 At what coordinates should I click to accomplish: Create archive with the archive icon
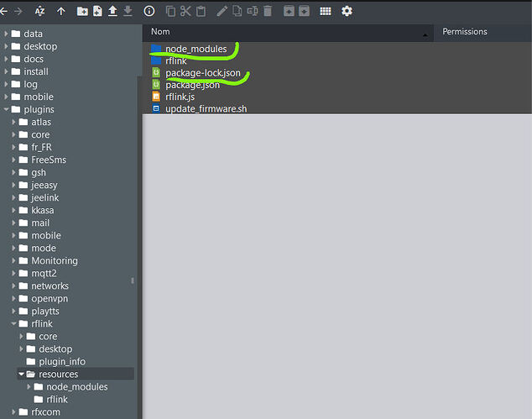pyautogui.click(x=304, y=11)
